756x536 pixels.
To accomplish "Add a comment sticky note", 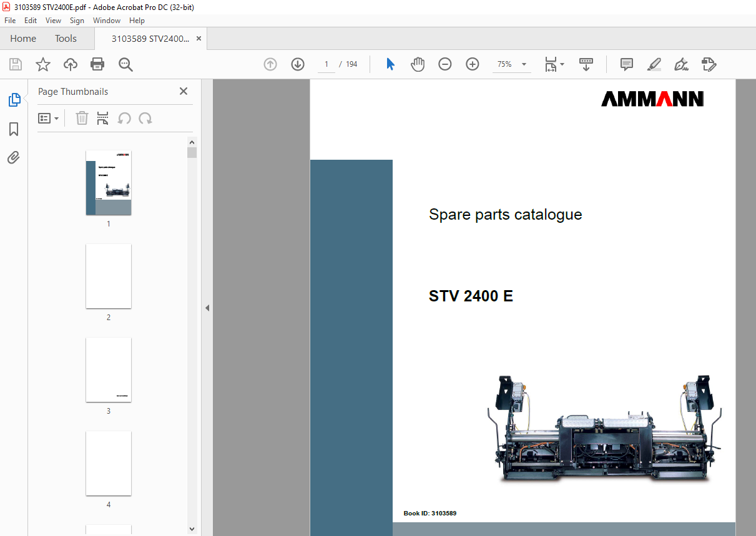I will point(627,64).
